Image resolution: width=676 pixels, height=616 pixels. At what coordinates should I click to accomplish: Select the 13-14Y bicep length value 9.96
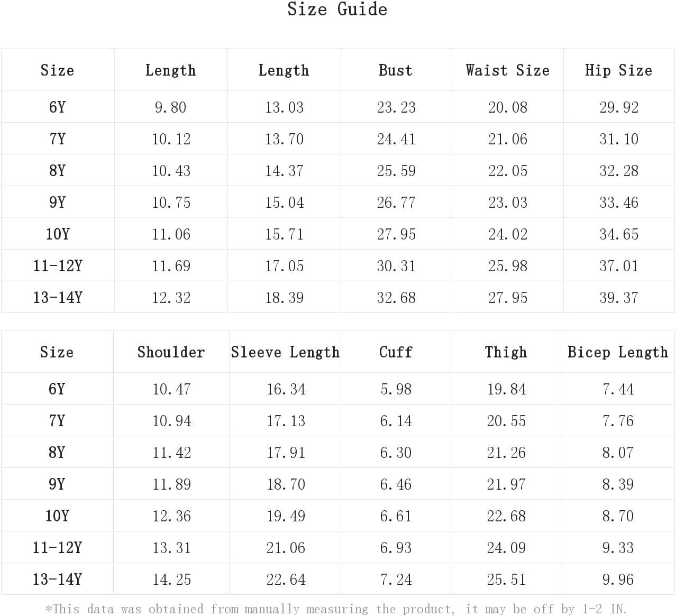(x=618, y=580)
